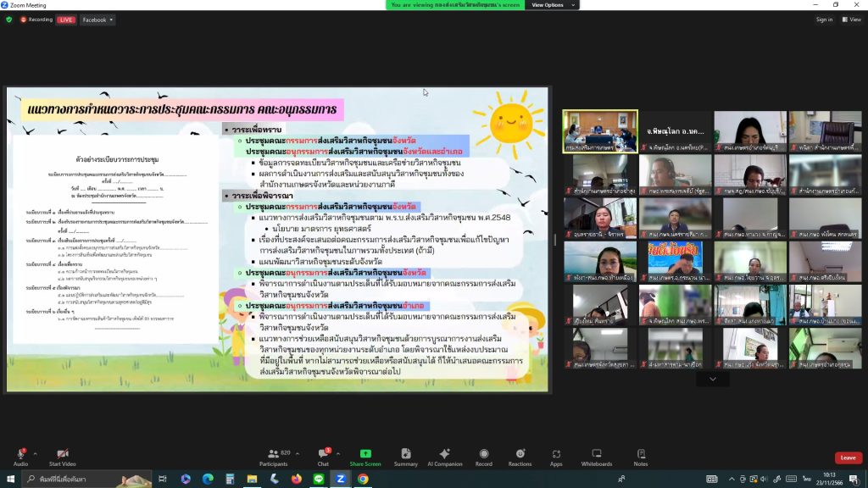Show more participant videos with down chevron
The image size is (868, 488).
(712, 379)
